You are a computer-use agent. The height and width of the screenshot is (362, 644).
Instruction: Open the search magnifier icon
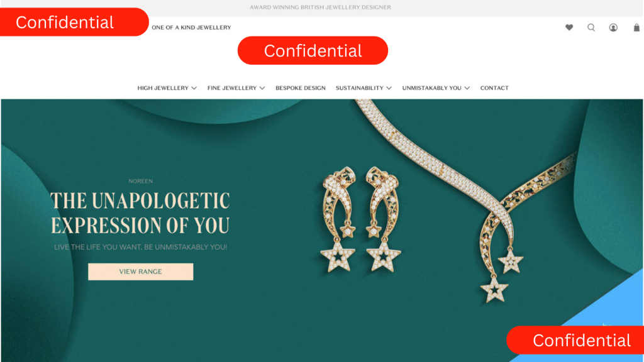591,28
